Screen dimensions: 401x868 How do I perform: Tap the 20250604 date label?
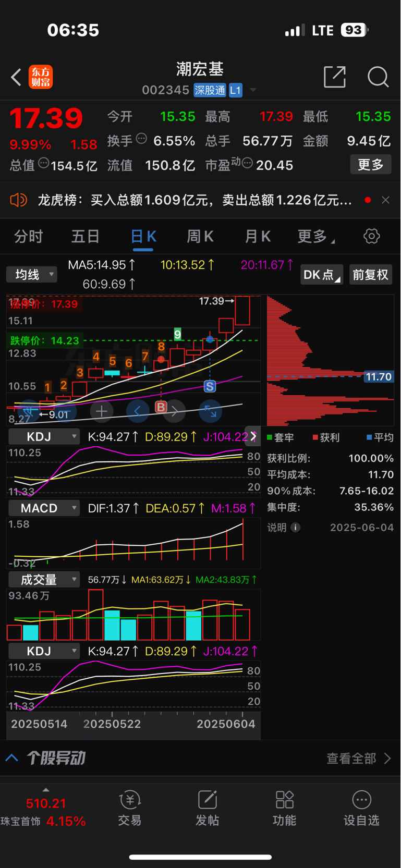[226, 724]
